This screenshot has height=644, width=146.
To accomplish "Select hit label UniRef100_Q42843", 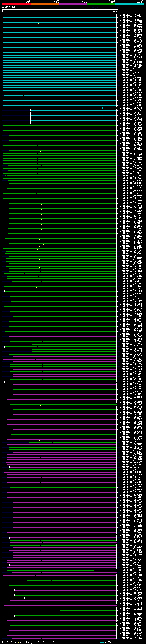I will 131,75.
